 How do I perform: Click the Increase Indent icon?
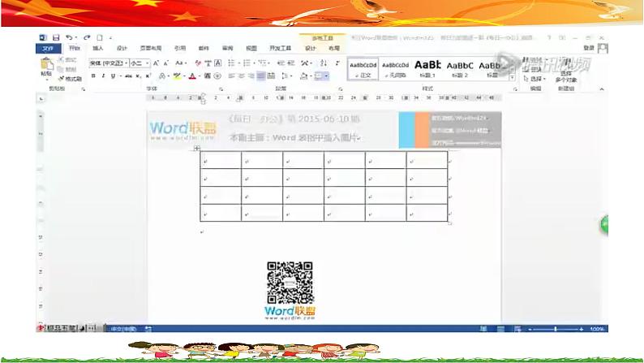coord(291,63)
